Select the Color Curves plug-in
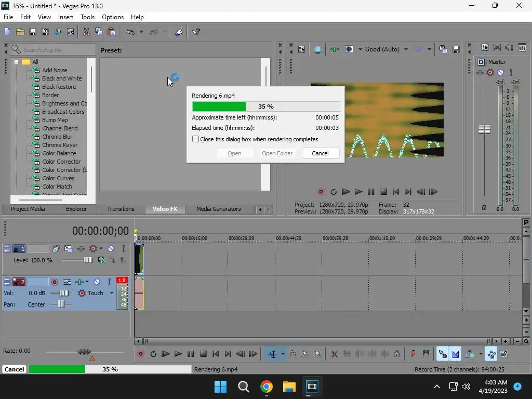The height and width of the screenshot is (399, 532). (58, 178)
